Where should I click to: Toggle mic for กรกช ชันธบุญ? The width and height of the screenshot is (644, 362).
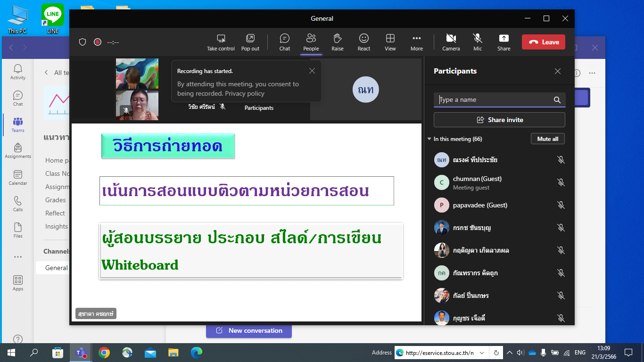(561, 228)
